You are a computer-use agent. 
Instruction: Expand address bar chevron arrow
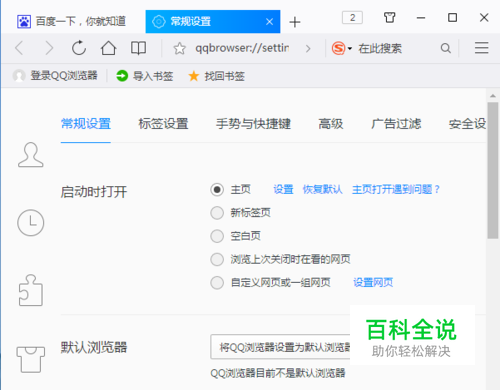[x=308, y=49]
